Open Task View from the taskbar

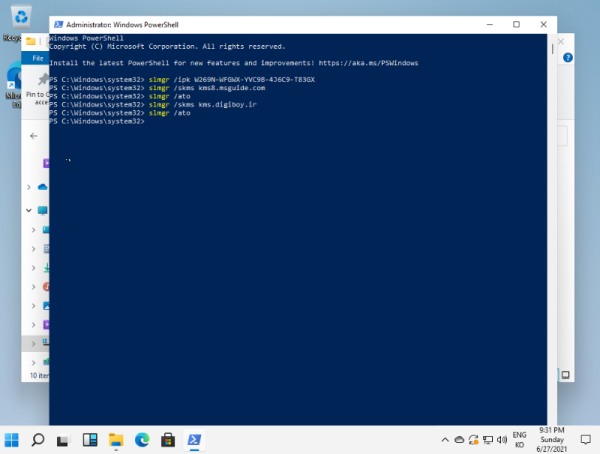coord(64,439)
